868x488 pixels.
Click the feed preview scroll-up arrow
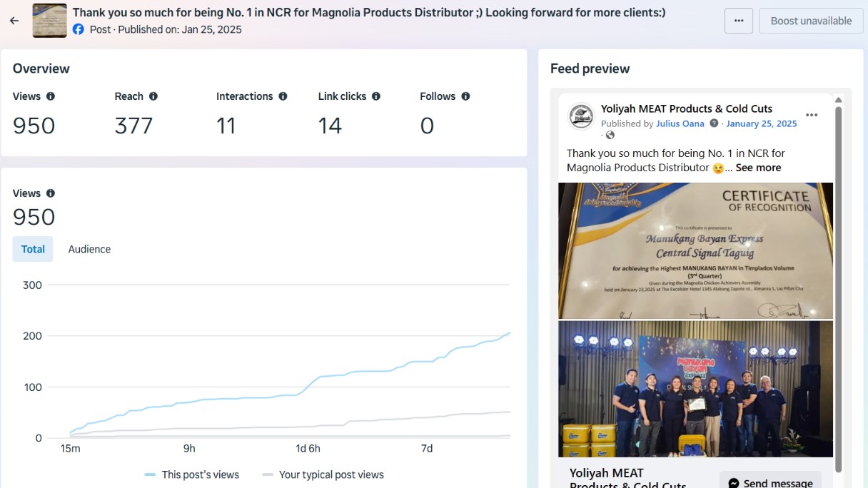(839, 100)
